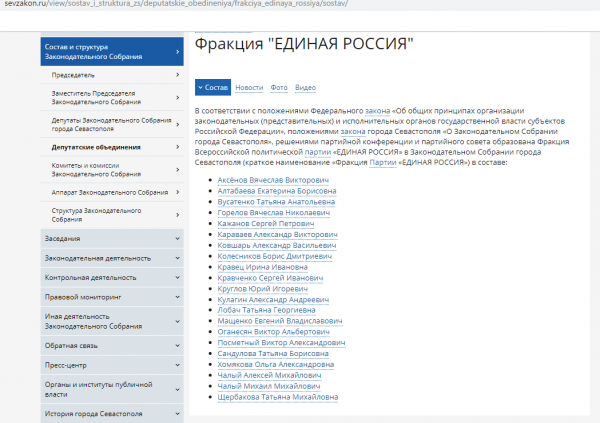Open Горелов Вячеслав Николаевич profile
The width and height of the screenshot is (600, 423).
point(274,213)
